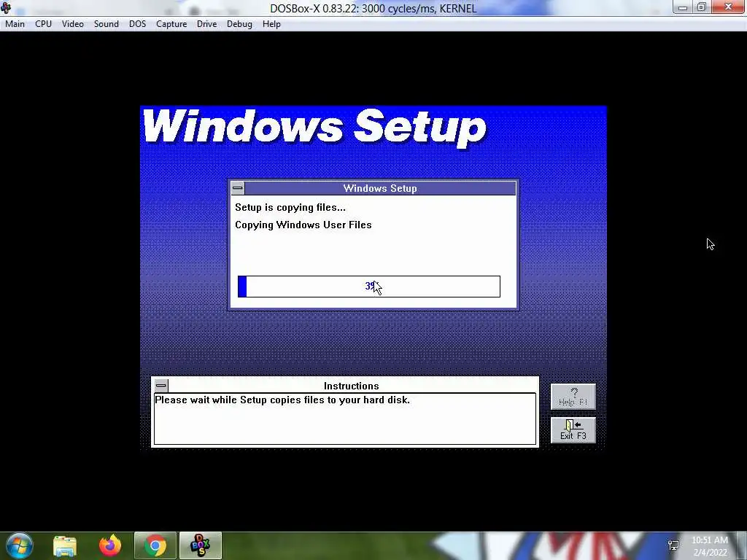Open the Help menu in DOSBox-X

[271, 24]
